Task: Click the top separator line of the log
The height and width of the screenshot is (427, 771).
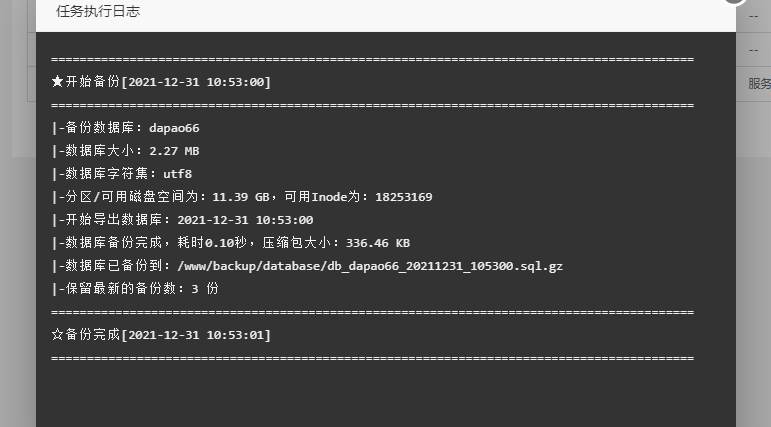Action: (x=372, y=59)
